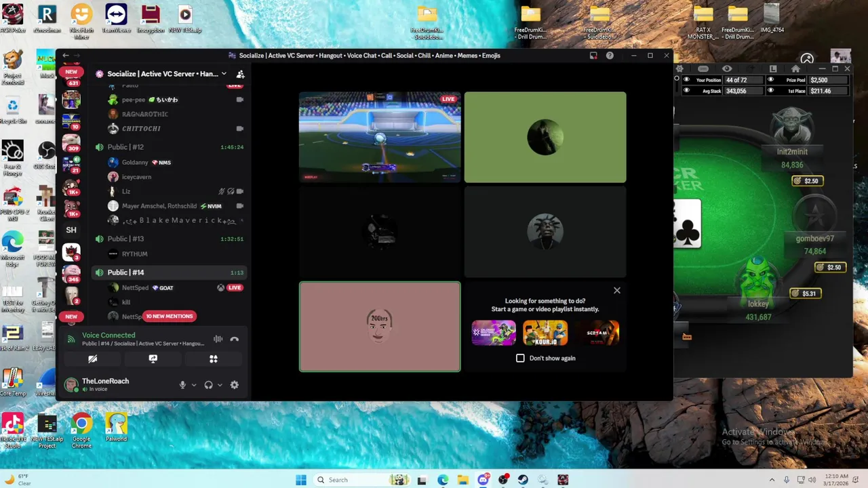Viewport: 868px width, 488px height.
Task: Open headphone output options arrow
Action: pos(220,385)
